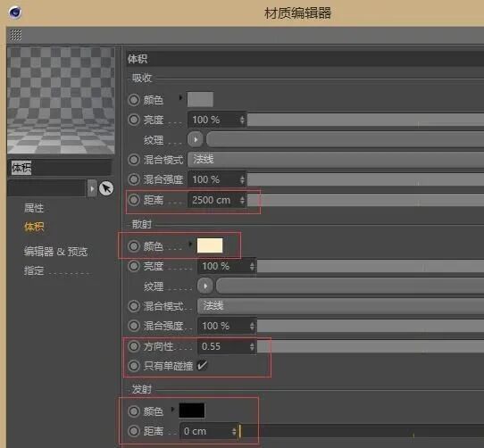Image resolution: width=484 pixels, height=448 pixels.
Task: Click the 散射 纹理 texture bar
Action: (350, 286)
